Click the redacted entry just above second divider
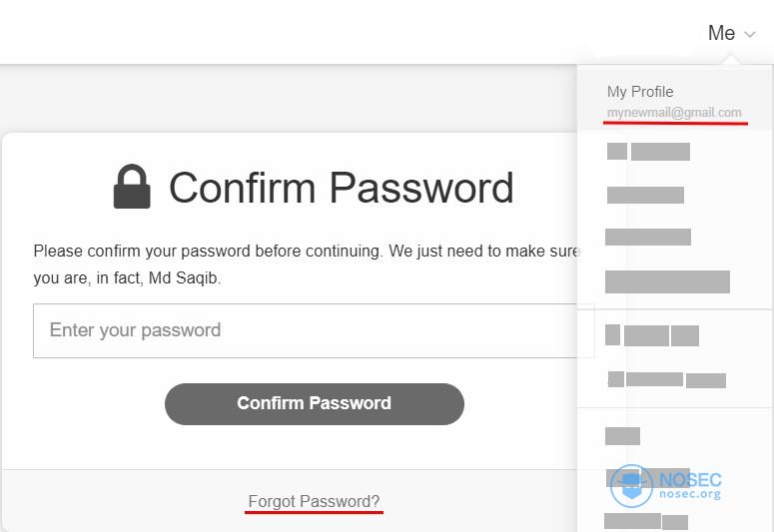Image resolution: width=774 pixels, height=532 pixels. 666,379
